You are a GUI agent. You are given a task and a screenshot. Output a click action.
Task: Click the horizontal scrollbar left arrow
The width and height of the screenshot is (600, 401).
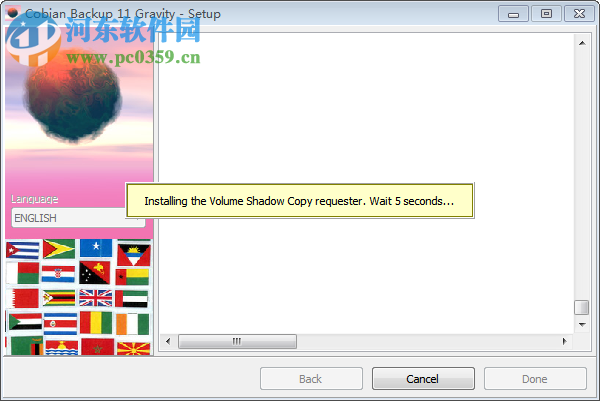coord(168,341)
